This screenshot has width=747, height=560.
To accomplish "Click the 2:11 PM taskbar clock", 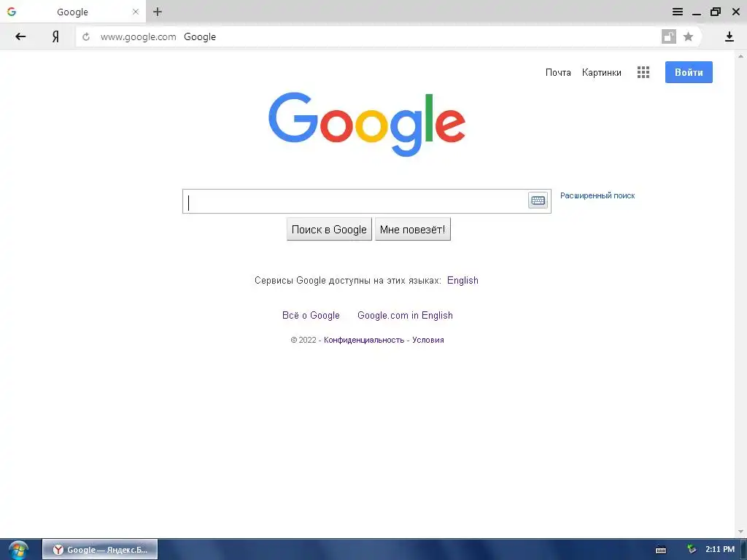I will [720, 550].
